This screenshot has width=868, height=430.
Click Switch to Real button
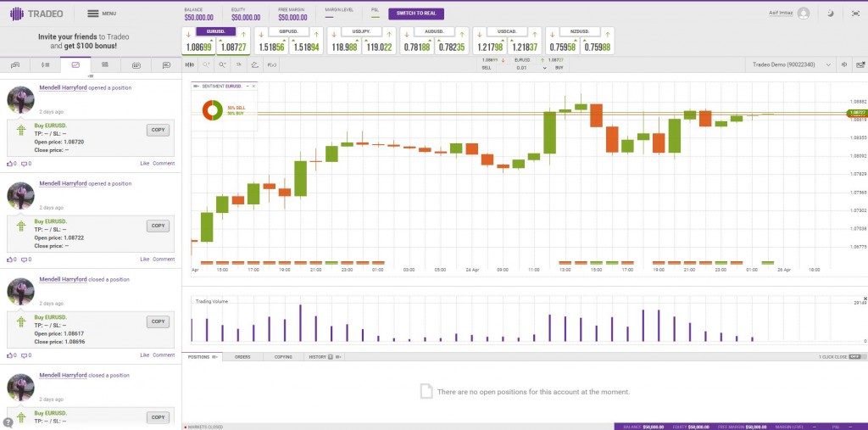click(416, 14)
